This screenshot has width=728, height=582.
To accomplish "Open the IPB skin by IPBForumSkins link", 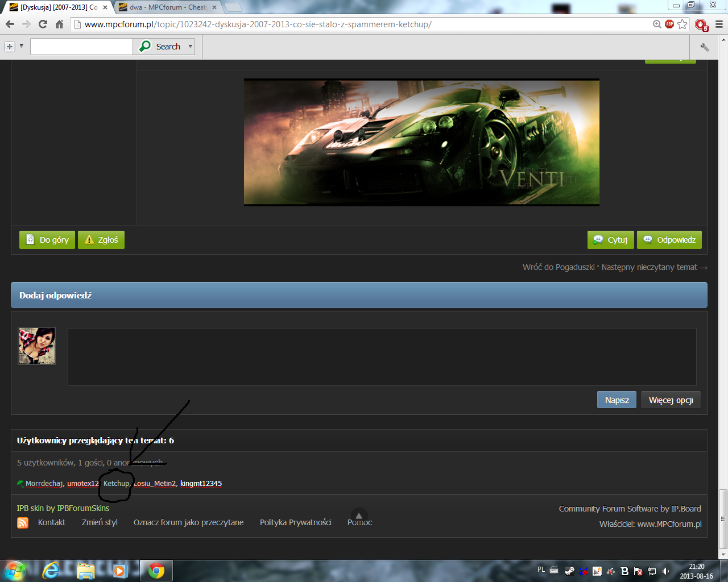I will (63, 508).
